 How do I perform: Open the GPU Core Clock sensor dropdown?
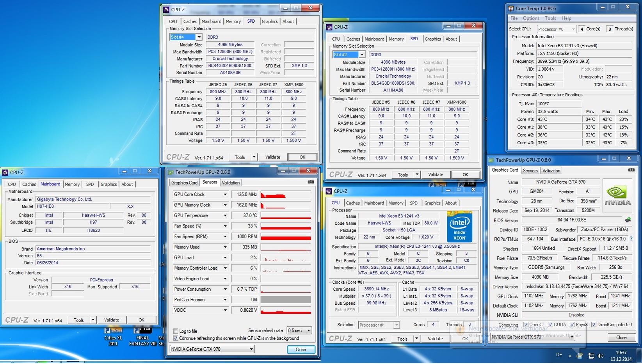[x=225, y=194]
